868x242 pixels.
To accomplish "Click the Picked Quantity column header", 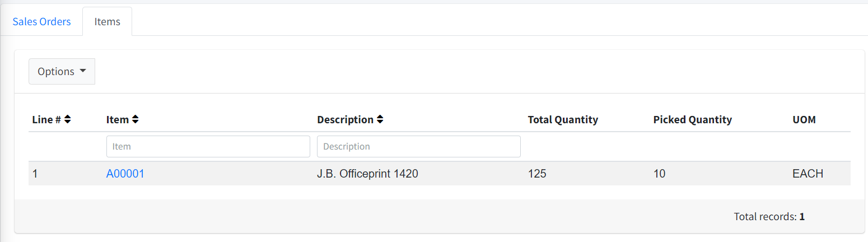I will [x=692, y=119].
